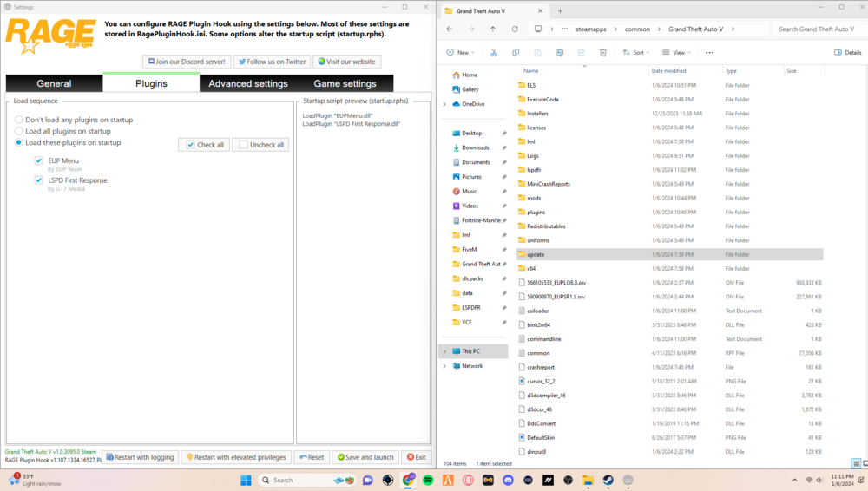Open the Pictures folder in Explorer sidebar
This screenshot has height=491, width=868.
(471, 177)
